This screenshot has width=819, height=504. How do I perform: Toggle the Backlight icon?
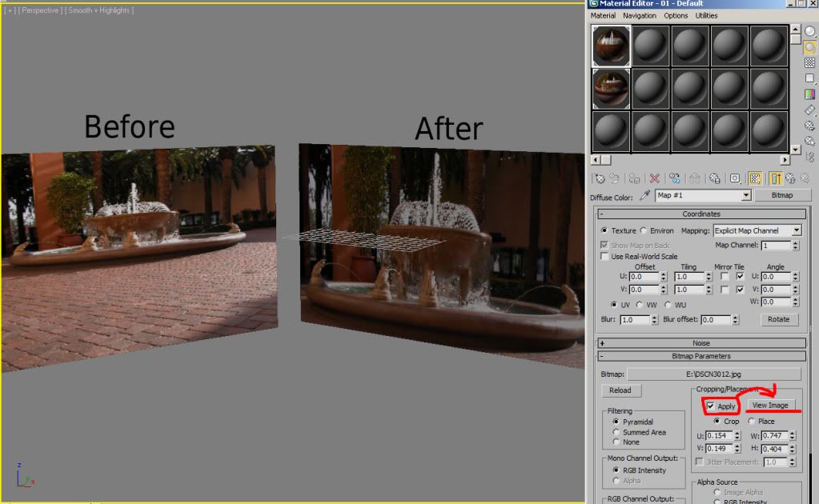(809, 48)
